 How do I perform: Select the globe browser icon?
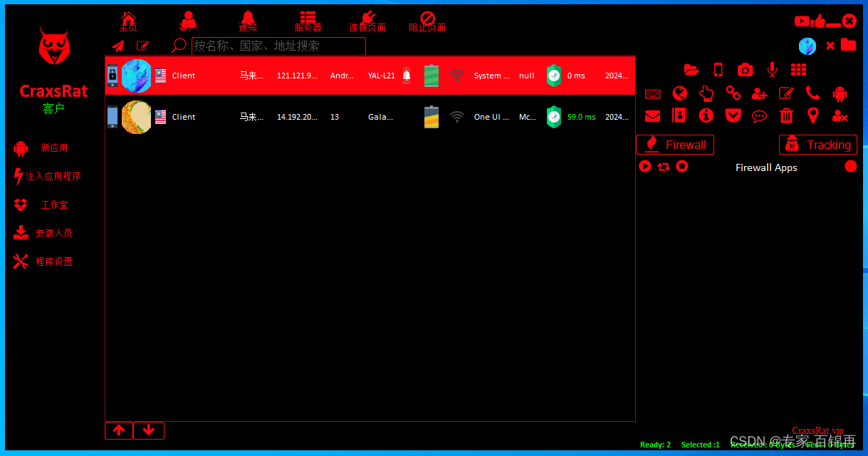[679, 93]
